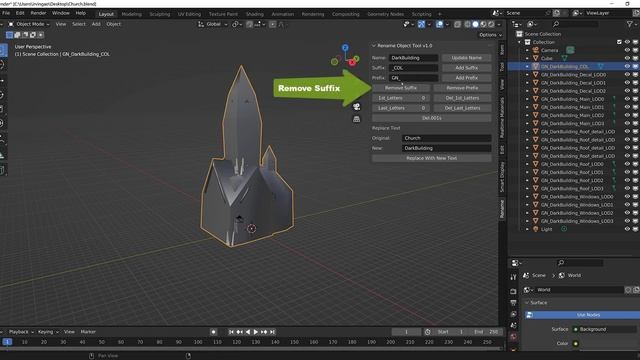Hide Camera with its eye icon
The image size is (640, 360).
click(x=627, y=50)
